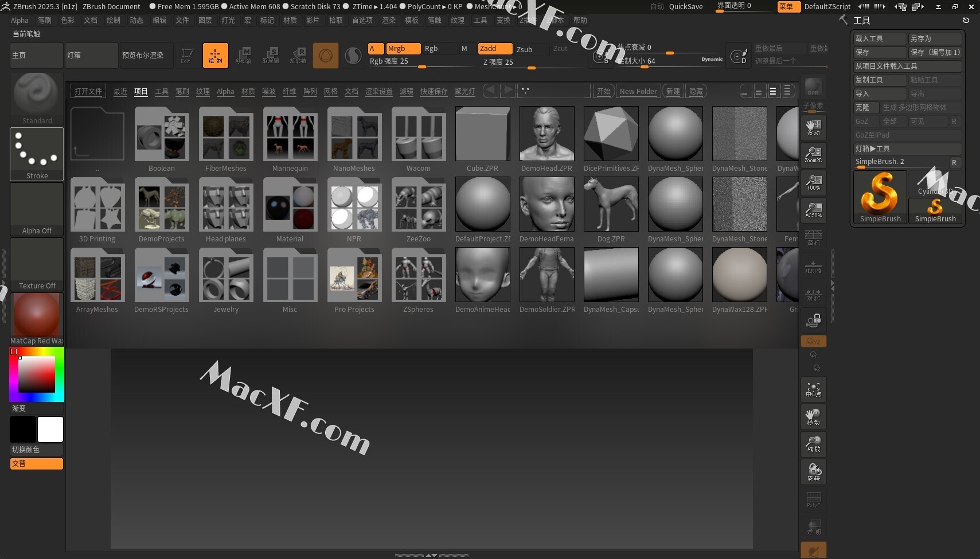Viewport: 980px width, 559px height.
Task: Click the LightBox previous arrow icon
Action: [x=490, y=91]
